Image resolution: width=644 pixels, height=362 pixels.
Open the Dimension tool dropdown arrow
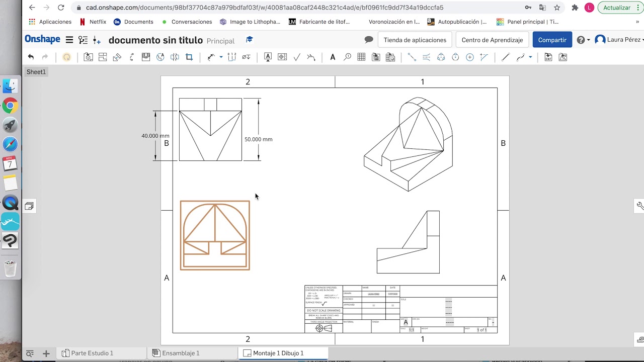click(221, 57)
